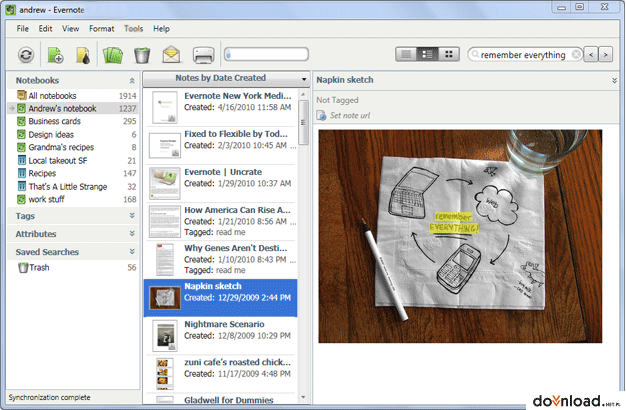Switch to the list view mode
This screenshot has height=410, width=626.
tap(406, 54)
